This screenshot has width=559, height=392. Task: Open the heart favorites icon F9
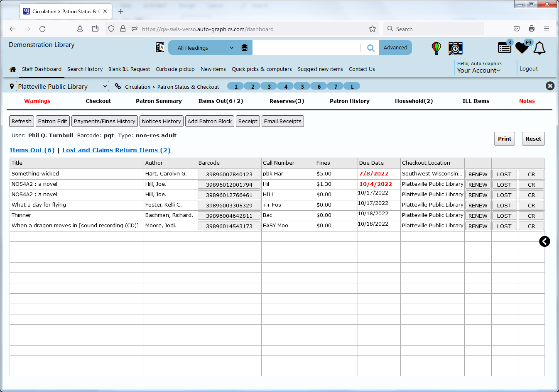point(522,47)
